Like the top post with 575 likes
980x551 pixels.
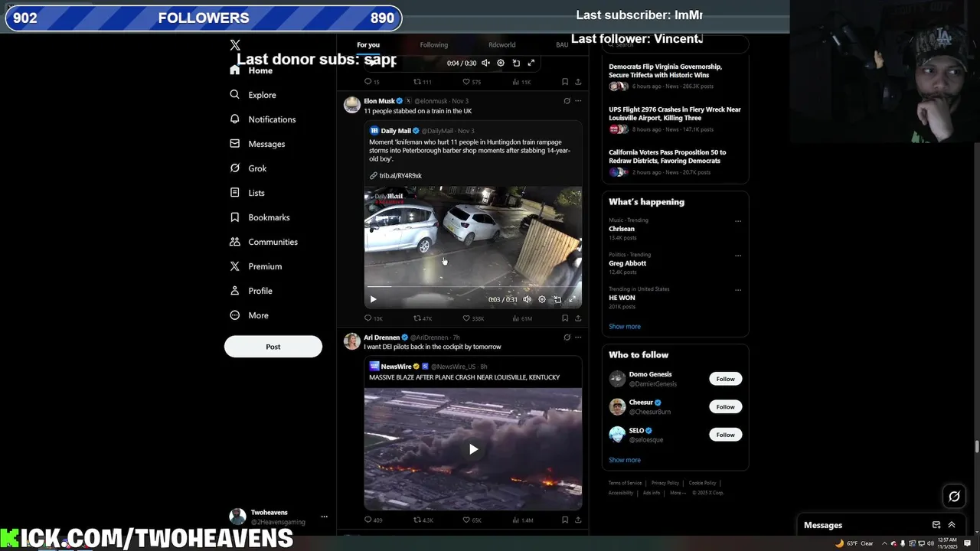coord(472,82)
